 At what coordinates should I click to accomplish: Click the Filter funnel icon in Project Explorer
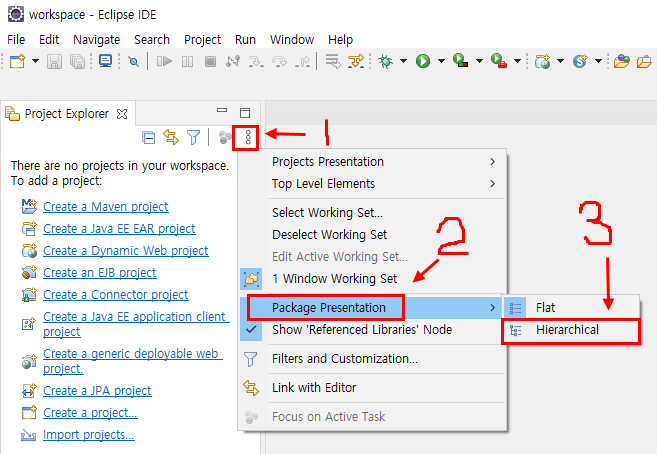194,137
